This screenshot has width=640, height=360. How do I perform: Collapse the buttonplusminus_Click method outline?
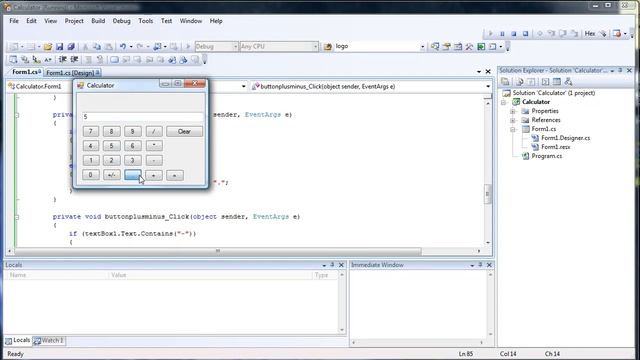click(x=17, y=217)
